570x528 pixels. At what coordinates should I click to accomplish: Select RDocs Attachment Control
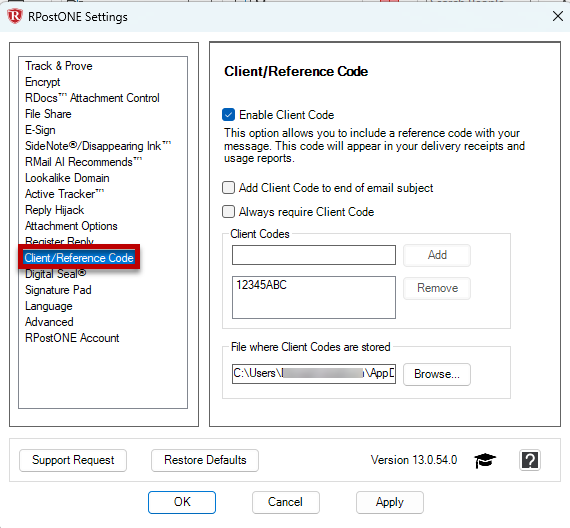tap(92, 98)
